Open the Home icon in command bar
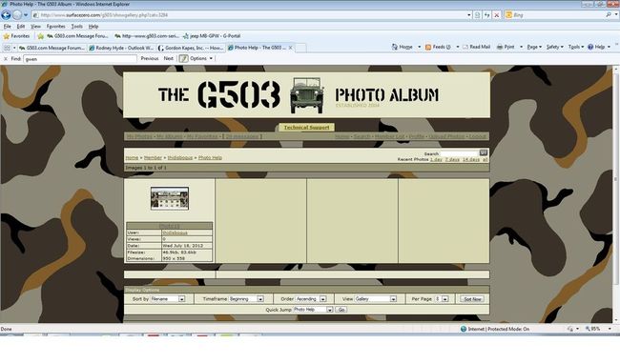The image size is (620, 364). 395,47
